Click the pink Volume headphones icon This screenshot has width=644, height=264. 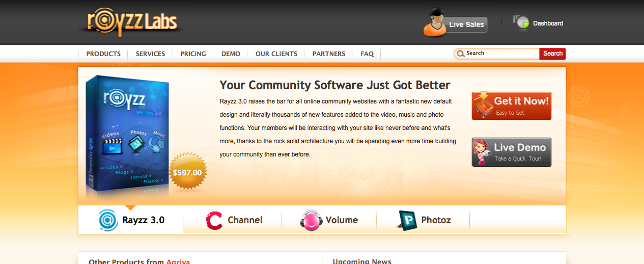pyautogui.click(x=311, y=220)
